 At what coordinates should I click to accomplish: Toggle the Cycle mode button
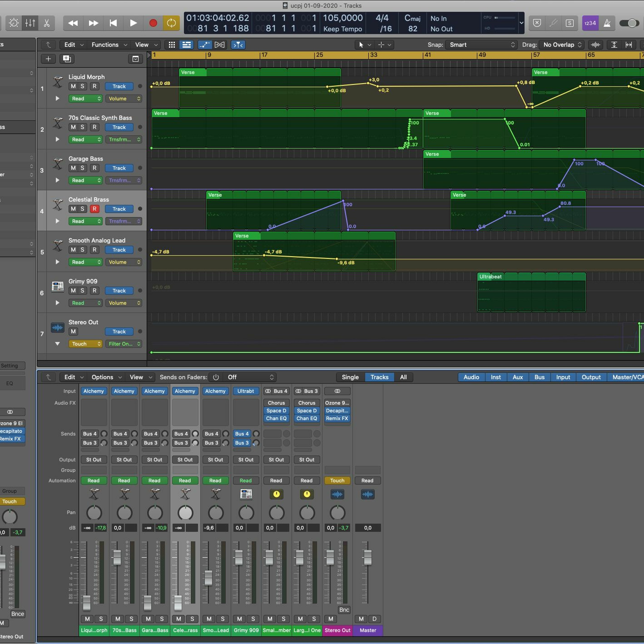click(171, 23)
